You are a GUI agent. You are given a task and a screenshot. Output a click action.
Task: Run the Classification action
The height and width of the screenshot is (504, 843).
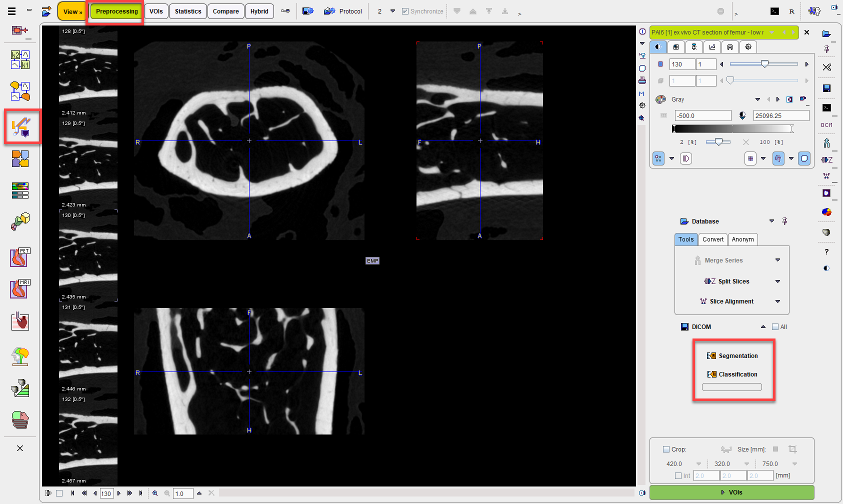pos(732,374)
